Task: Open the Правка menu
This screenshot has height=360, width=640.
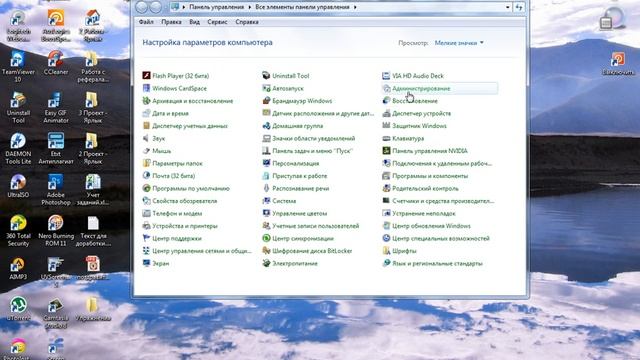Action: tap(171, 22)
